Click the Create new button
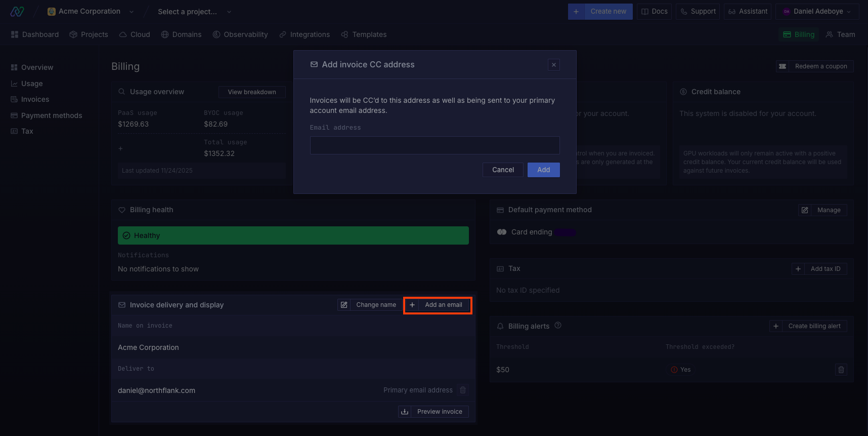Viewport: 868px width, 436px height. [x=608, y=11]
